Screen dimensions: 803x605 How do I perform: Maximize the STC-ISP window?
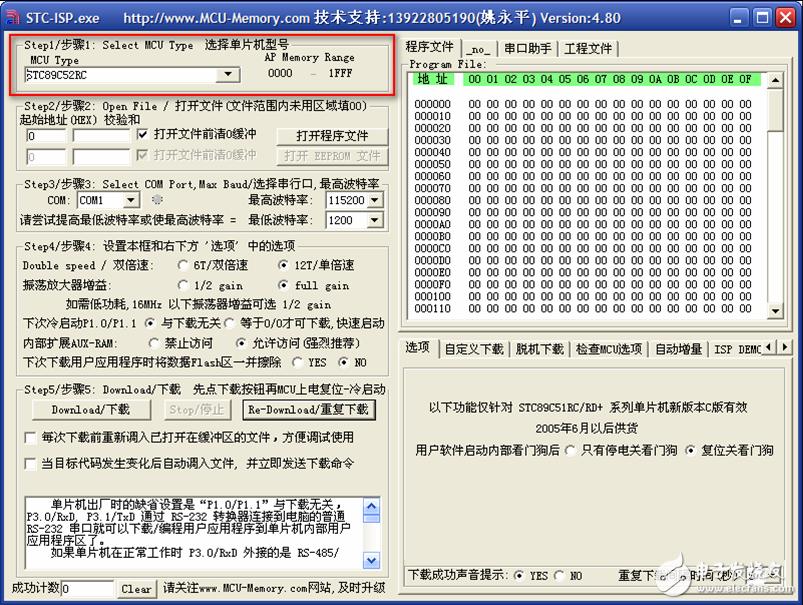760,18
